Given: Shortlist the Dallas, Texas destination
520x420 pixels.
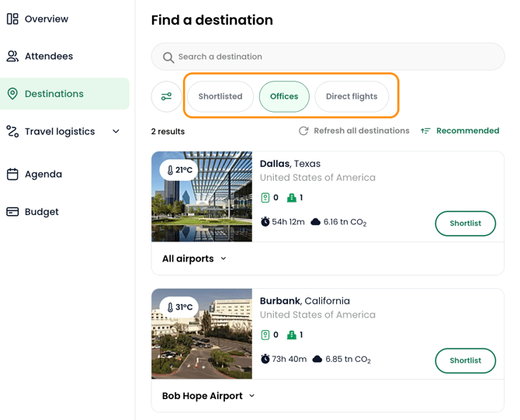Looking at the screenshot, I should point(465,224).
